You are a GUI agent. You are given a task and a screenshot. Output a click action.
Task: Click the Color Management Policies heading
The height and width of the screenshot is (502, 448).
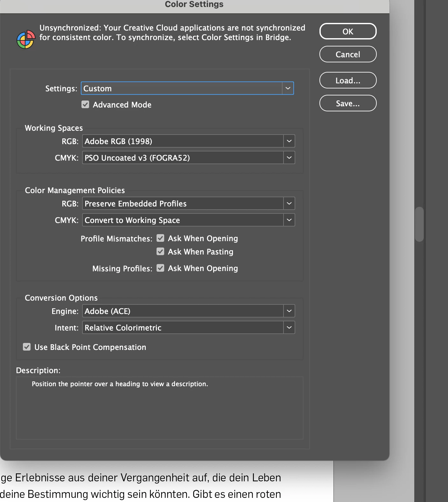click(x=75, y=190)
